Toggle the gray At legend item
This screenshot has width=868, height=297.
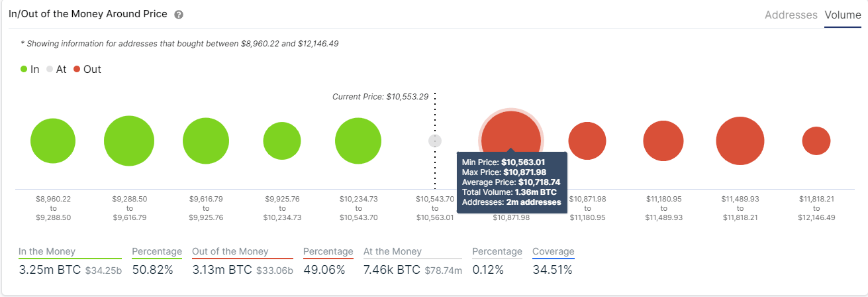(56, 69)
